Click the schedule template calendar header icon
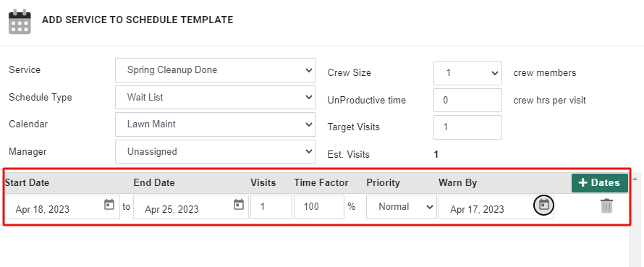The image size is (644, 267). 20,22
